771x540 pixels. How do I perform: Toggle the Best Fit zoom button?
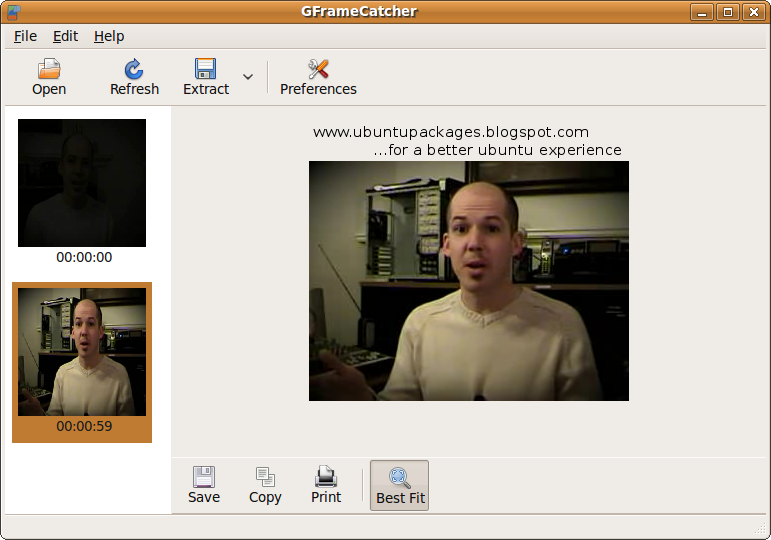(x=399, y=485)
